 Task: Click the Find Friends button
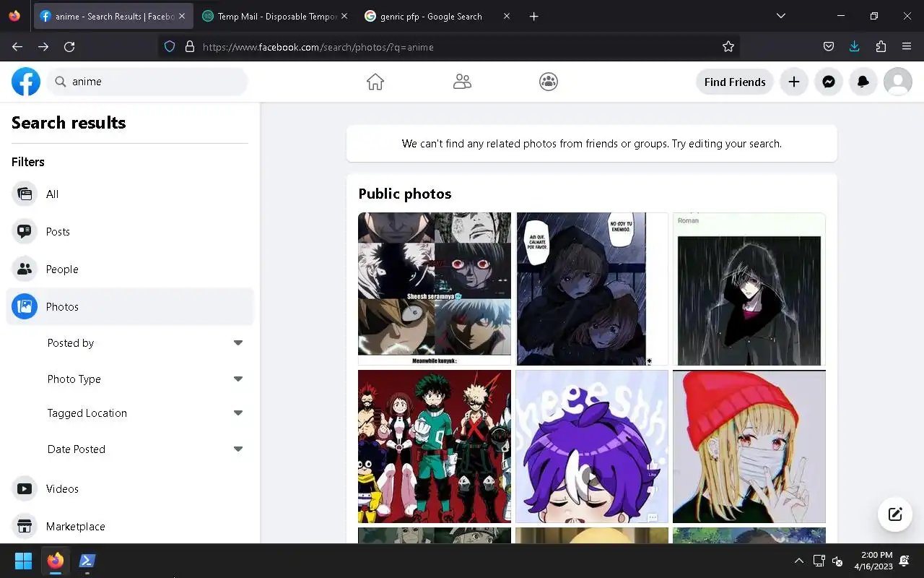point(735,82)
